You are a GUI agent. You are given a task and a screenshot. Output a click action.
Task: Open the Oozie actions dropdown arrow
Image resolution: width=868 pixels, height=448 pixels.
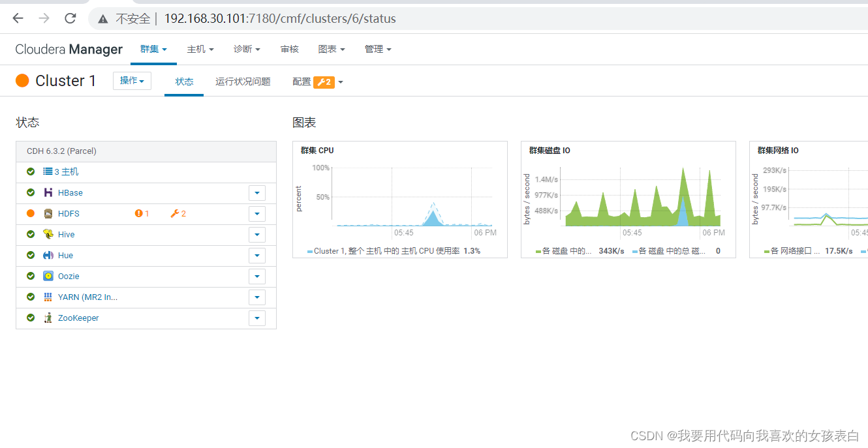pos(257,276)
